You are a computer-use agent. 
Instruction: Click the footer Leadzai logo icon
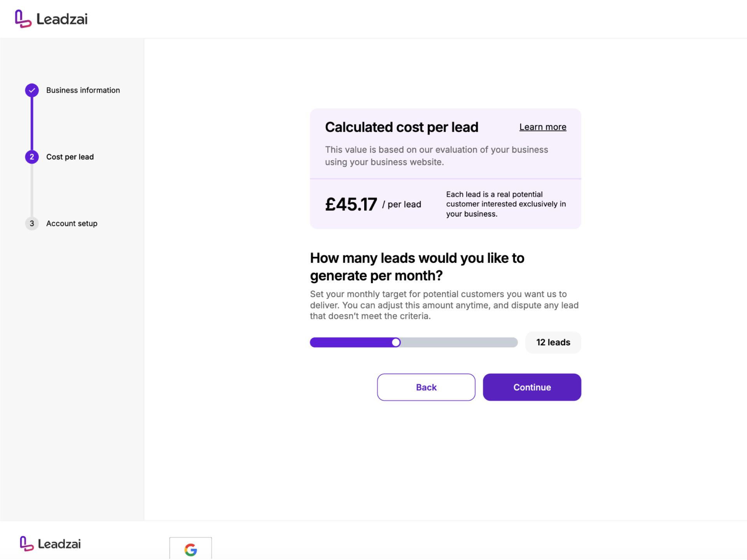[26, 544]
